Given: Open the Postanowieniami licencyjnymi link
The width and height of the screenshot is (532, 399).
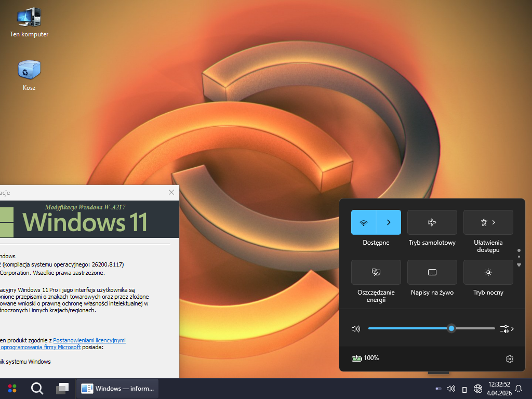Looking at the screenshot, I should [89, 340].
